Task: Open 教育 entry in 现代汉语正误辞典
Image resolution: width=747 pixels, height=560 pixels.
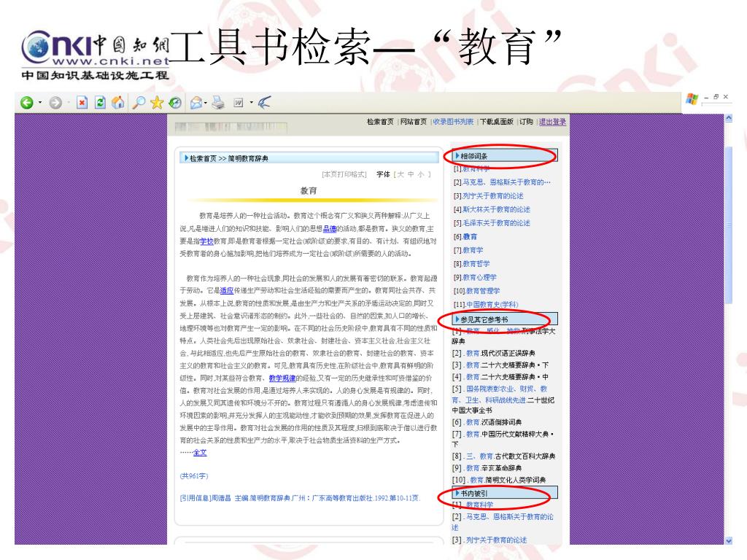Action: [473, 353]
